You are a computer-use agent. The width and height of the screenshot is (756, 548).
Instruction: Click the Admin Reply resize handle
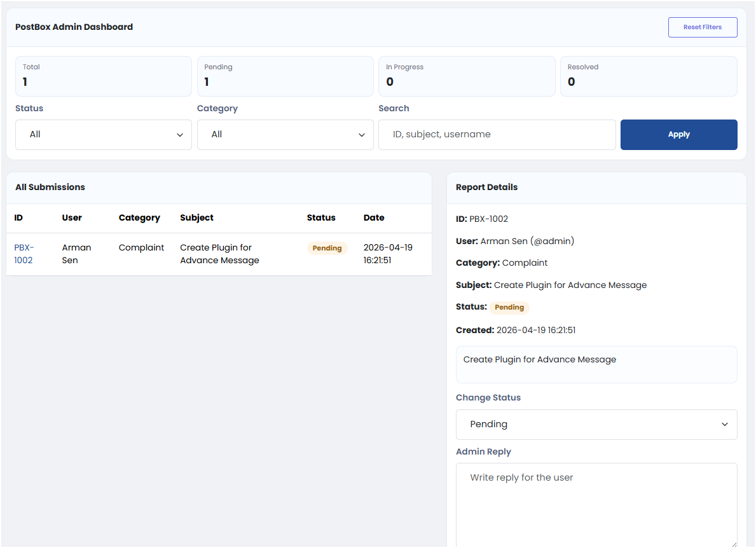click(733, 544)
